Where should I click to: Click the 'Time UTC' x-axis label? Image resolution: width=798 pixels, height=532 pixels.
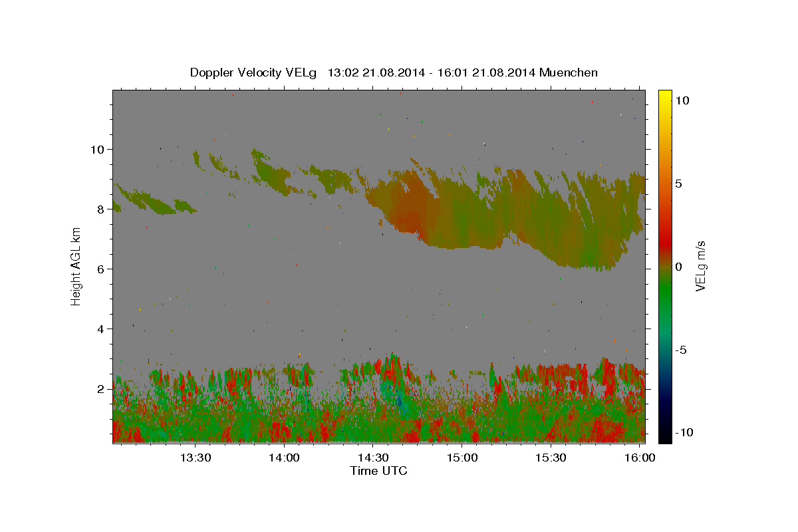(378, 471)
